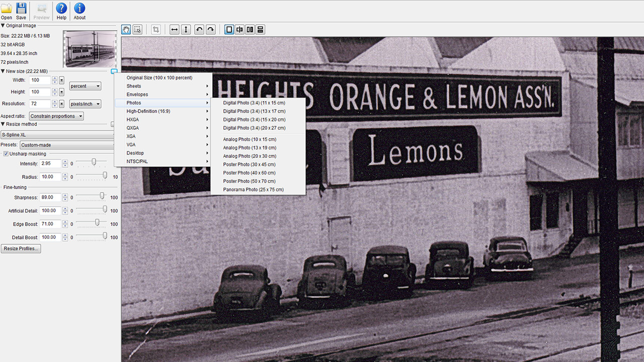This screenshot has height=362, width=644.
Task: Rotate the image counterclockwise
Action: click(x=199, y=30)
